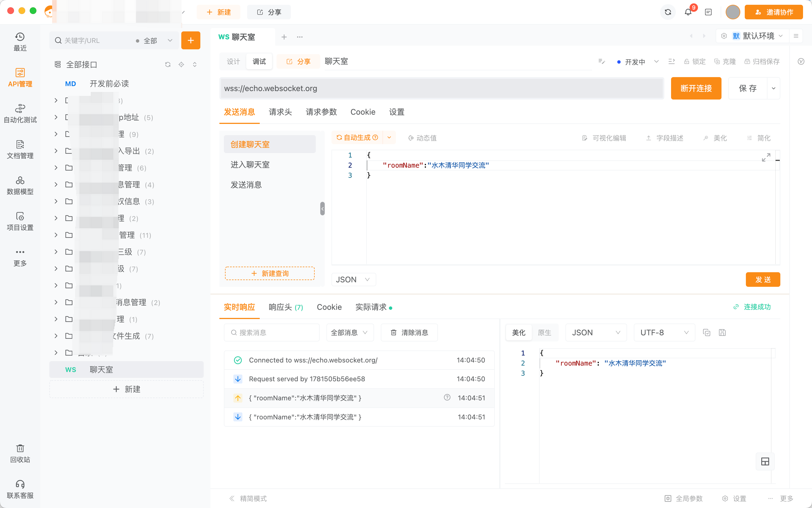Viewport: 812px width, 508px height.
Task: Switch to 自动化测试 in the sidebar
Action: [x=20, y=114]
